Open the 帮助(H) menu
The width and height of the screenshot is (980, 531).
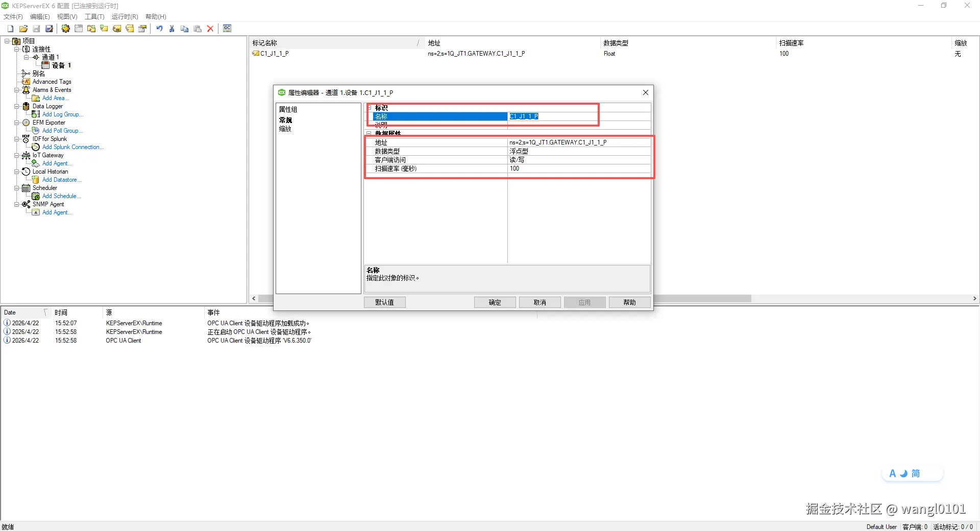156,17
